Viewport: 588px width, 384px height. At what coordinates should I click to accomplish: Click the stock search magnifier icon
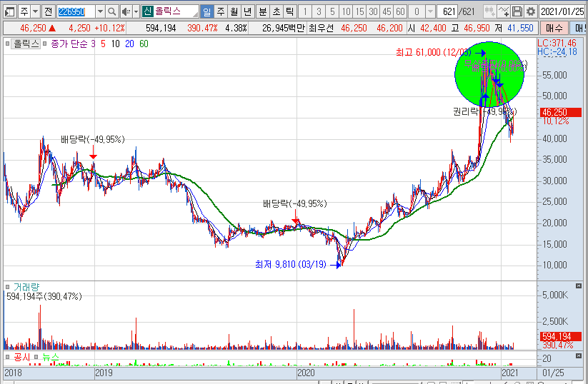tap(112, 11)
